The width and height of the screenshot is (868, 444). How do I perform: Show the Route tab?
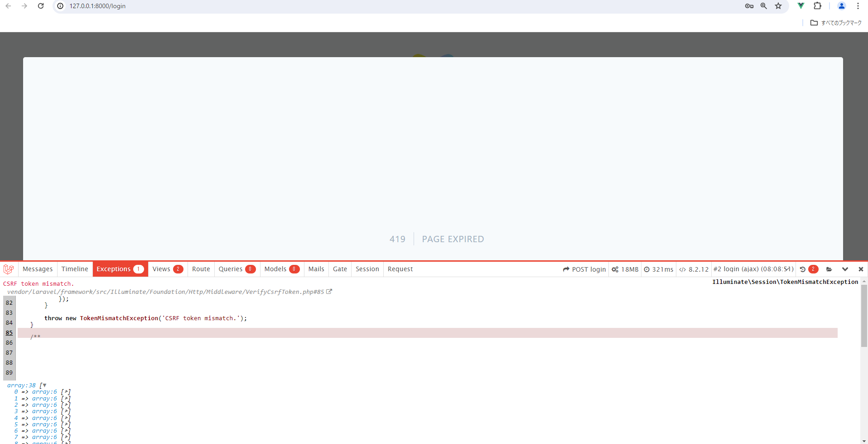coord(201,269)
